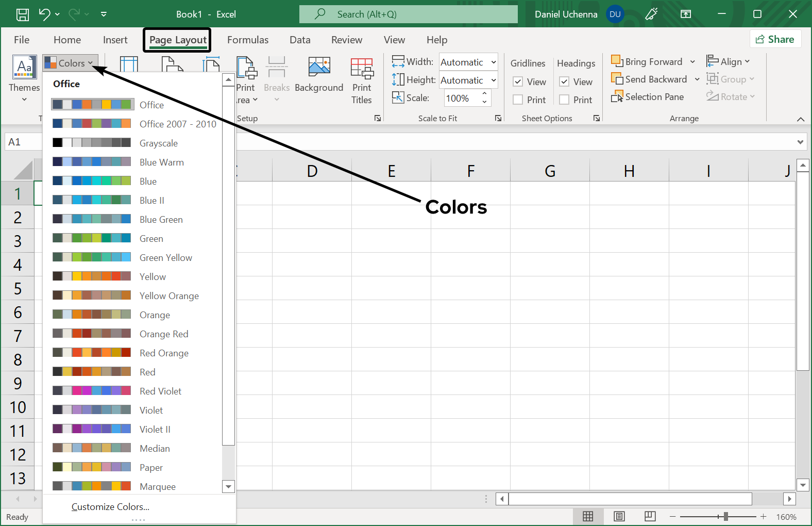Image resolution: width=812 pixels, height=526 pixels.
Task: Click the Print Titles icon
Action: tap(362, 68)
